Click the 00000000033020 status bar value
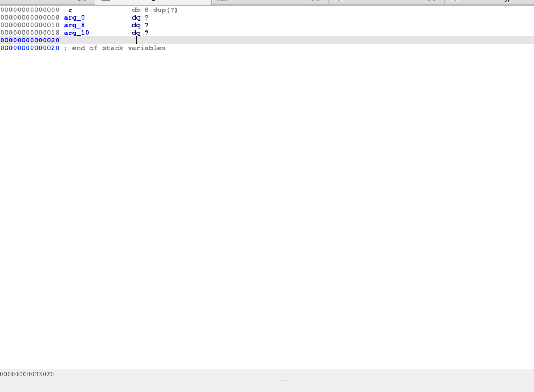The image size is (534, 392). coord(27,374)
